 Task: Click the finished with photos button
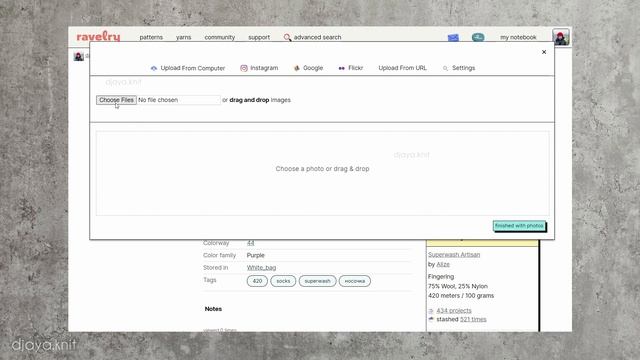(x=519, y=226)
